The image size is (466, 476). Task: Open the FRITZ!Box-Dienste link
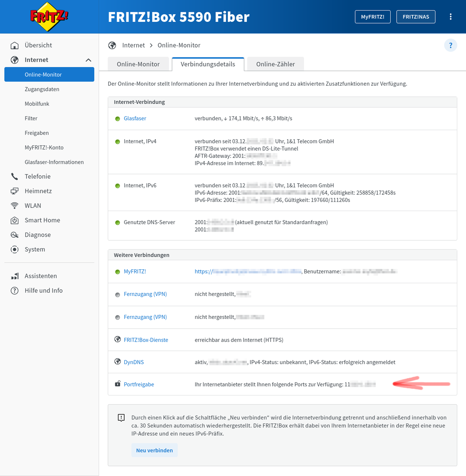[146, 340]
